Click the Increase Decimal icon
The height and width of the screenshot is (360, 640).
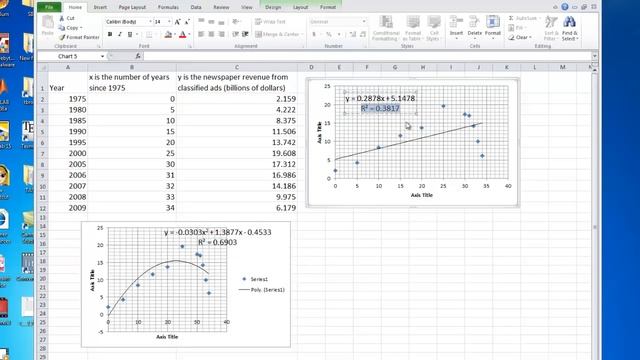pos(353,34)
